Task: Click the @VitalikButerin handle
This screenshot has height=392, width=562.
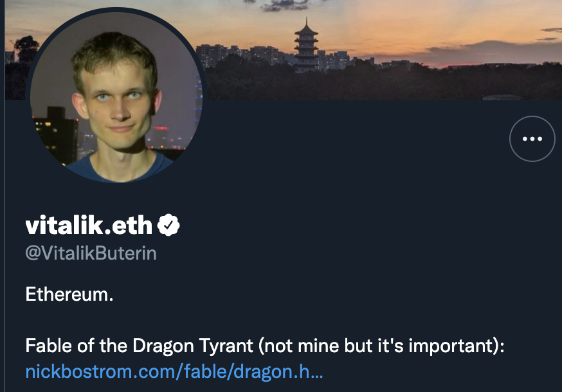Action: pyautogui.click(x=91, y=253)
